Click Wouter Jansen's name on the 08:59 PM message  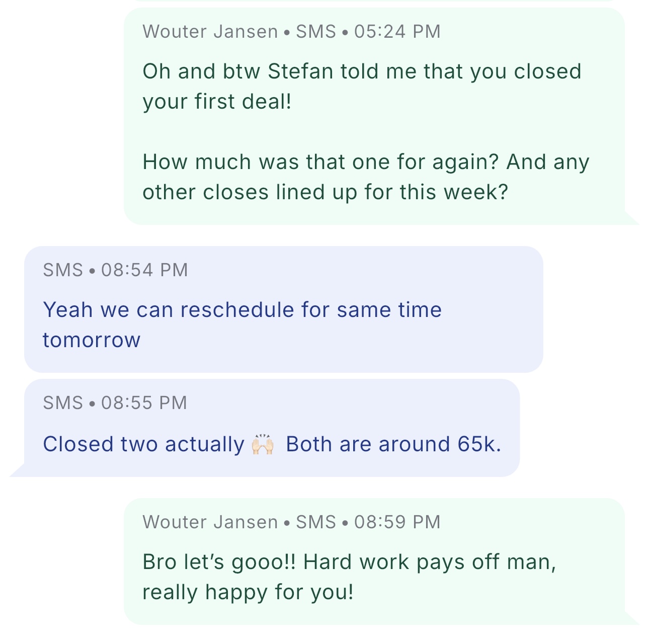tap(210, 522)
